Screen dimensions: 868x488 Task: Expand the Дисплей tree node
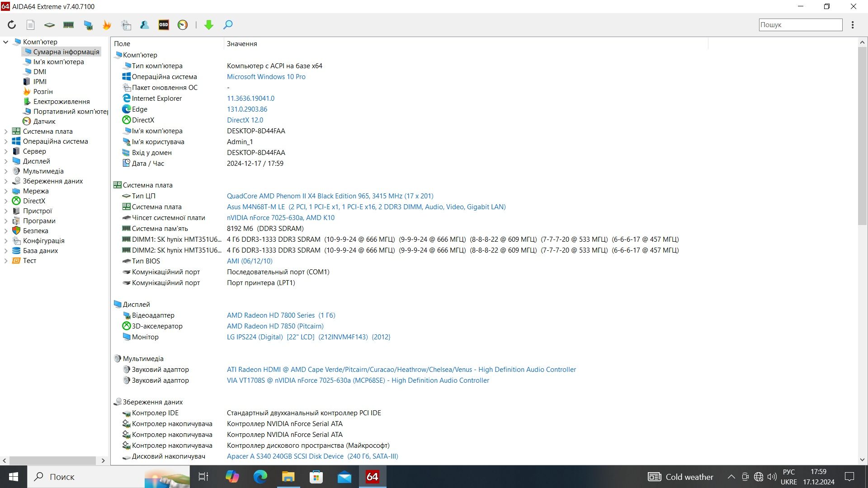tap(6, 161)
